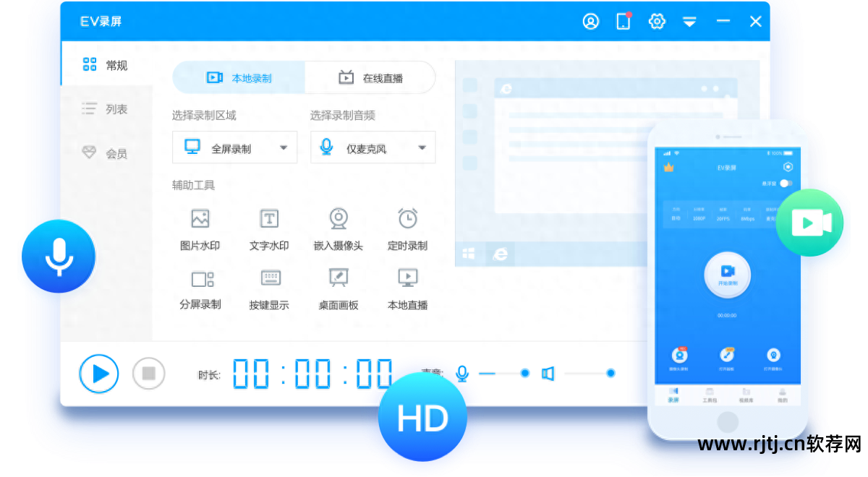Select the 图片水印 (image watermark) tool
Viewport: 868px width, 477px height.
[x=200, y=225]
